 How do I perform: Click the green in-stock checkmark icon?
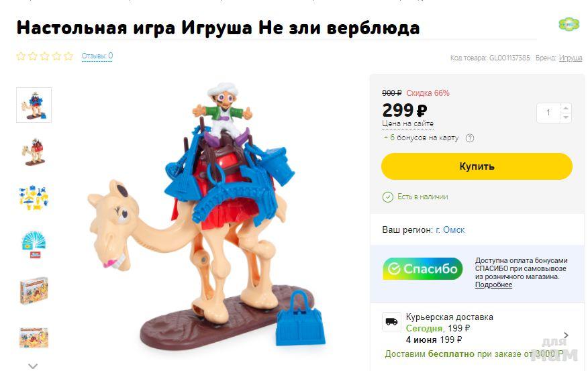pos(388,197)
